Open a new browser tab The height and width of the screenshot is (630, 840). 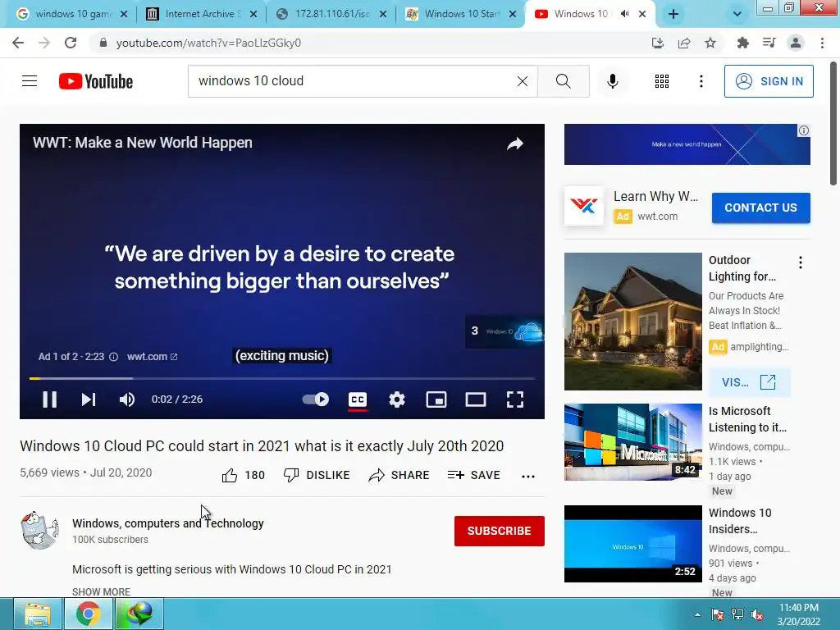(x=673, y=15)
